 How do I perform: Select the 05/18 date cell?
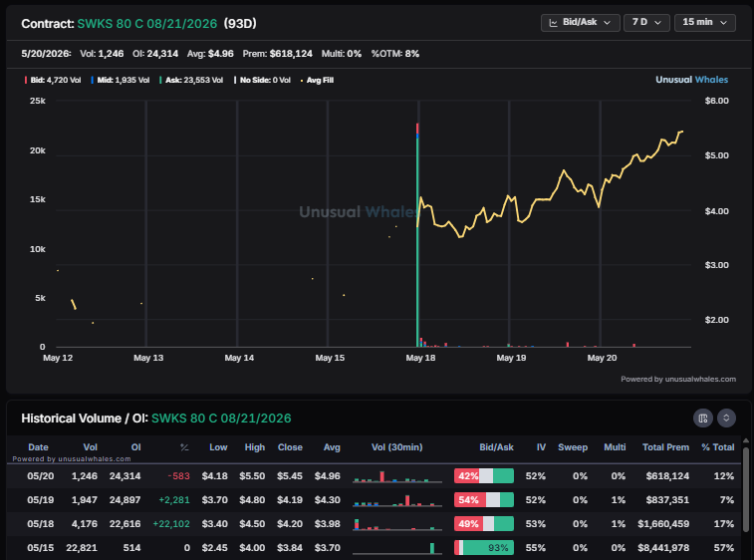click(41, 523)
